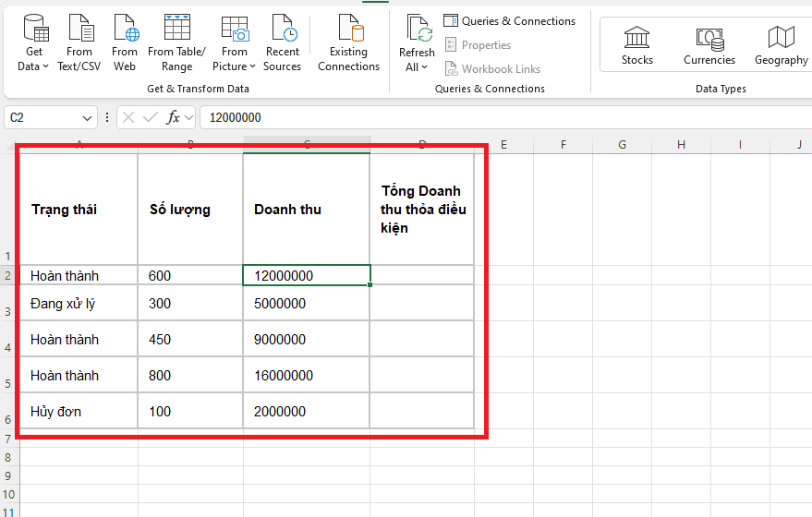Select quantity cell 100
The image size is (812, 517).
pos(190,411)
